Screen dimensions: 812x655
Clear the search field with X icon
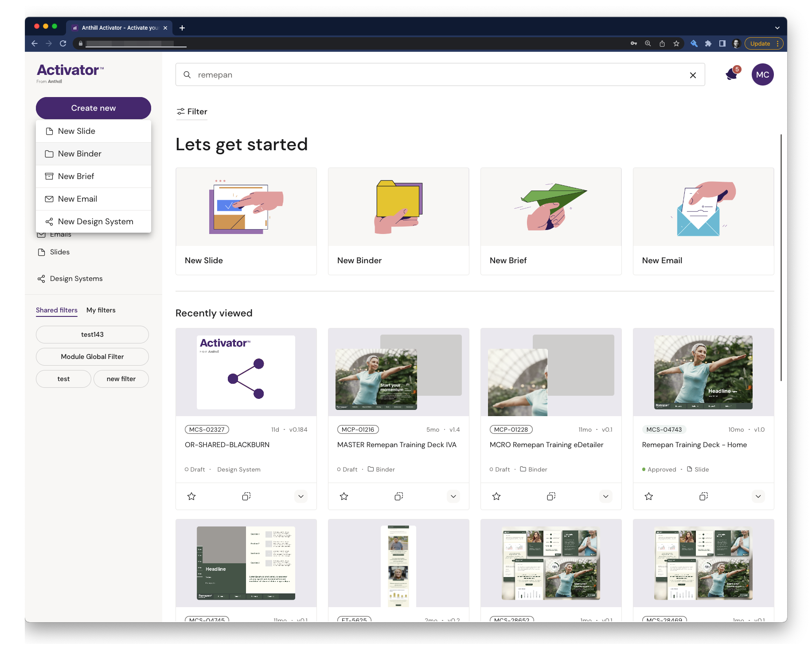[693, 75]
